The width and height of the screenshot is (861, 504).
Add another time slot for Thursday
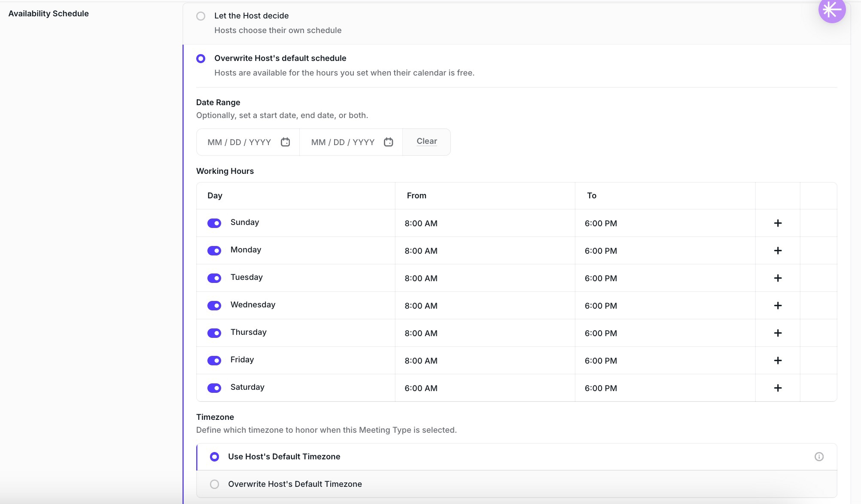click(x=778, y=333)
